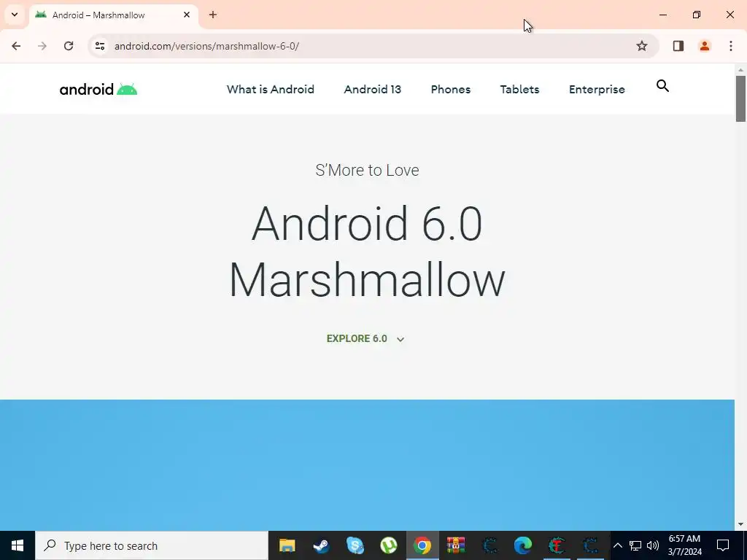Open Phones navigation item

click(x=451, y=89)
